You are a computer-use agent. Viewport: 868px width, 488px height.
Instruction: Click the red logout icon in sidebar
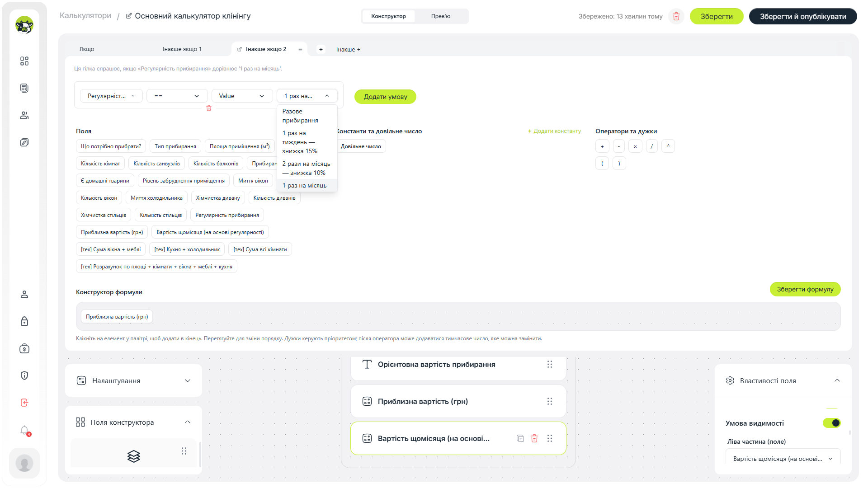click(x=24, y=403)
